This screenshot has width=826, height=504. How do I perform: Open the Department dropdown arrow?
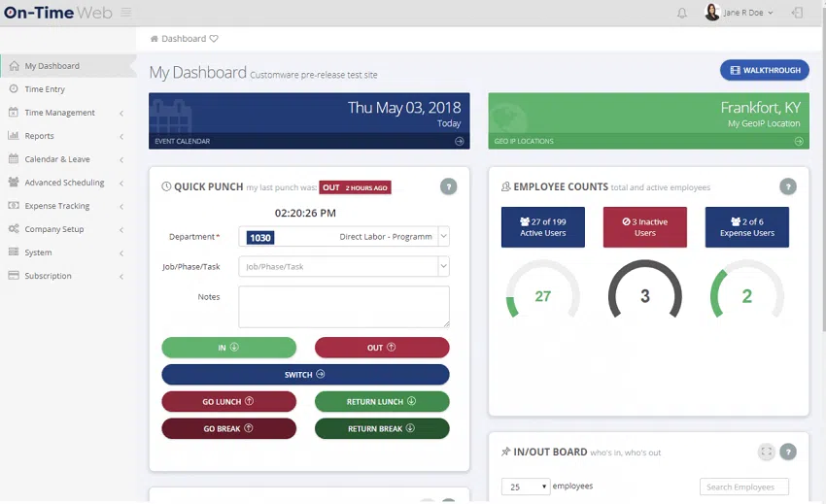[x=443, y=237]
